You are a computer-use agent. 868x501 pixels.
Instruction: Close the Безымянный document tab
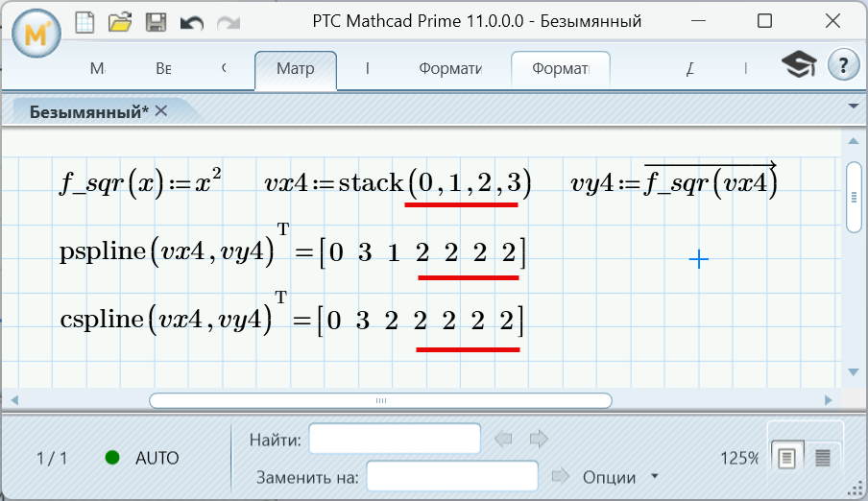coord(161,111)
